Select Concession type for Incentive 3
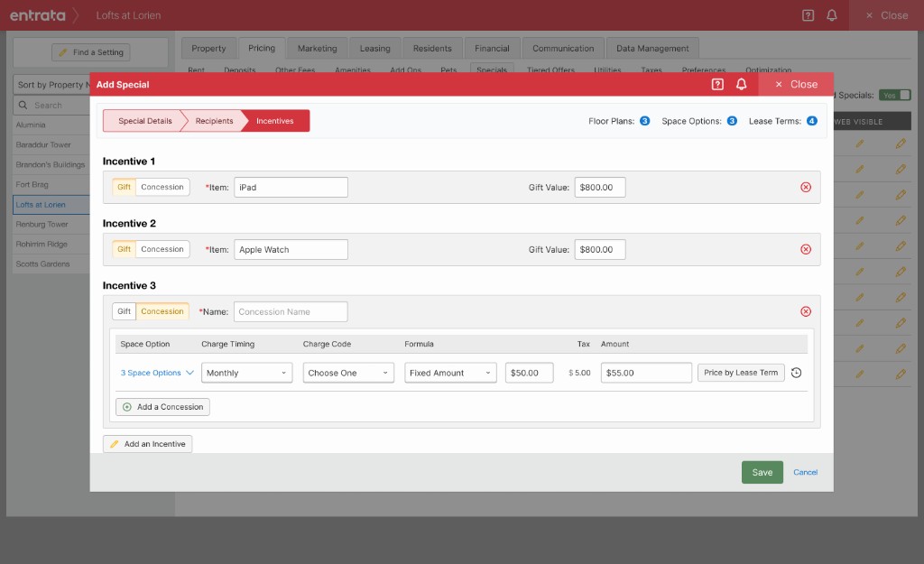The width and height of the screenshot is (924, 564). 162,311
